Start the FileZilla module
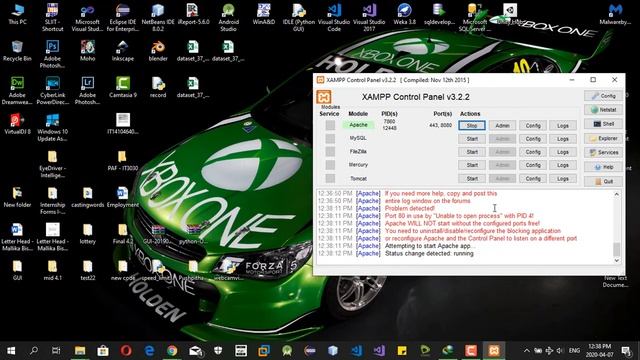 pyautogui.click(x=472, y=152)
